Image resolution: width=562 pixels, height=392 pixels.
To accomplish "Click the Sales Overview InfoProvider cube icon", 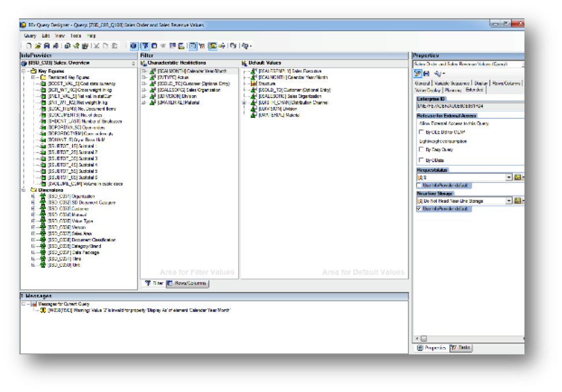I will click(24, 64).
